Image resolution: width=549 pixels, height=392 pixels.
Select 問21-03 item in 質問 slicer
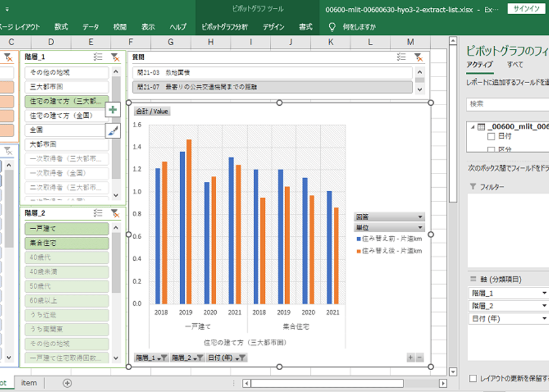[x=272, y=72]
